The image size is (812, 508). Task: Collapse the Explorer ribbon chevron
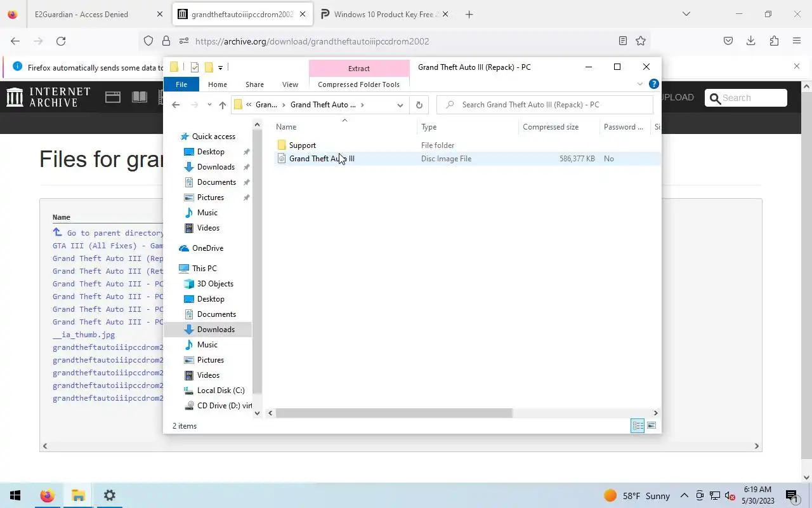pos(639,84)
